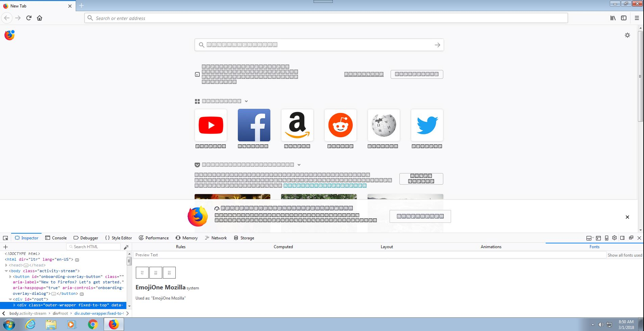The width and height of the screenshot is (644, 331).
Task: Open devtools settings gear
Action: (x=614, y=238)
